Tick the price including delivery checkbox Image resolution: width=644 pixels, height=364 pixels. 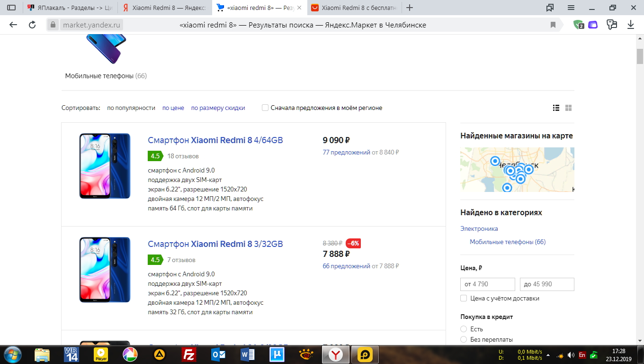click(464, 298)
